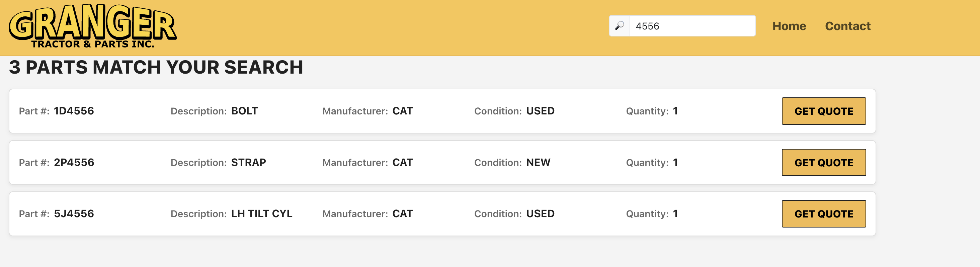Viewport: 980px width, 267px height.
Task: Get a quote for part 1D4556
Action: (x=823, y=111)
